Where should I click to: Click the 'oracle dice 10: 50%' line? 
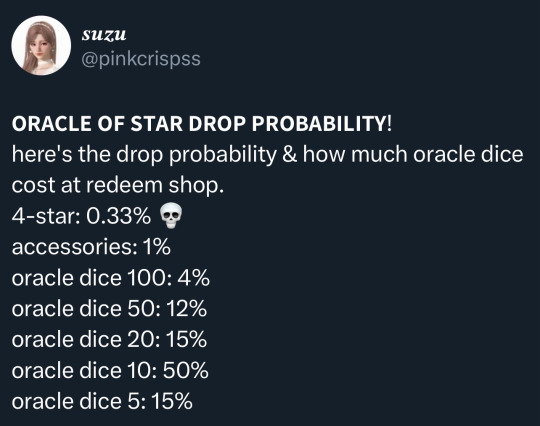tap(110, 371)
